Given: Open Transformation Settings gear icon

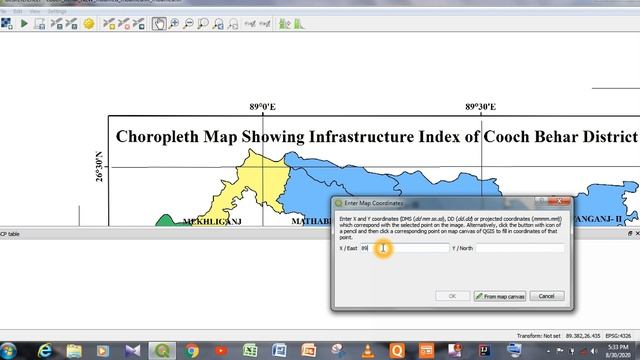Looking at the screenshot, I should [89, 24].
